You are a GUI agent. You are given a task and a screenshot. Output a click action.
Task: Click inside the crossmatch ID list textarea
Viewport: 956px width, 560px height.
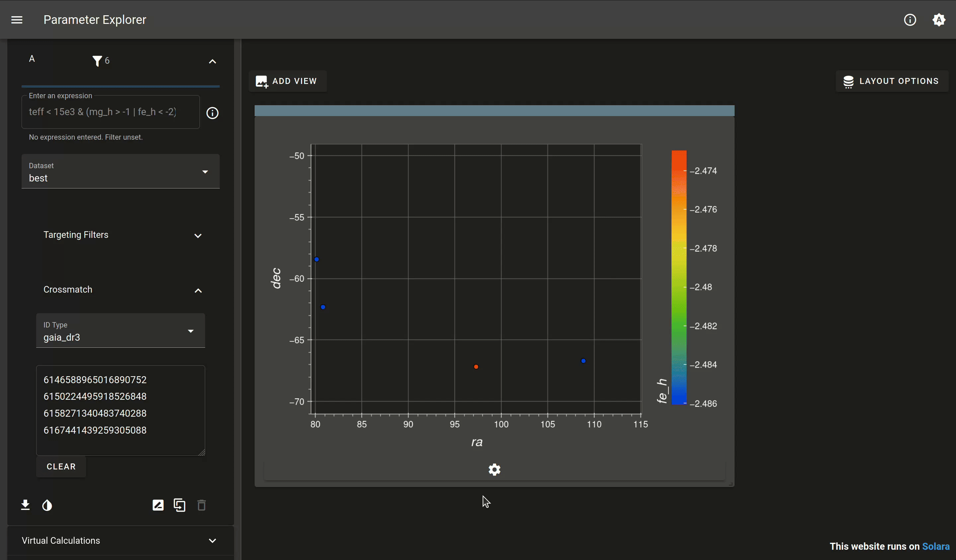coord(120,410)
